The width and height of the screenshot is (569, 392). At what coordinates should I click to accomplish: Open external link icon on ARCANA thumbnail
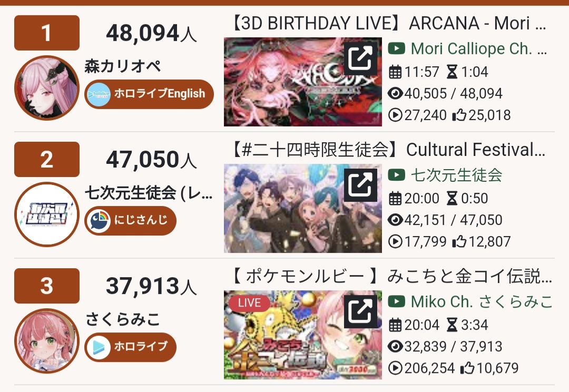[x=361, y=58]
